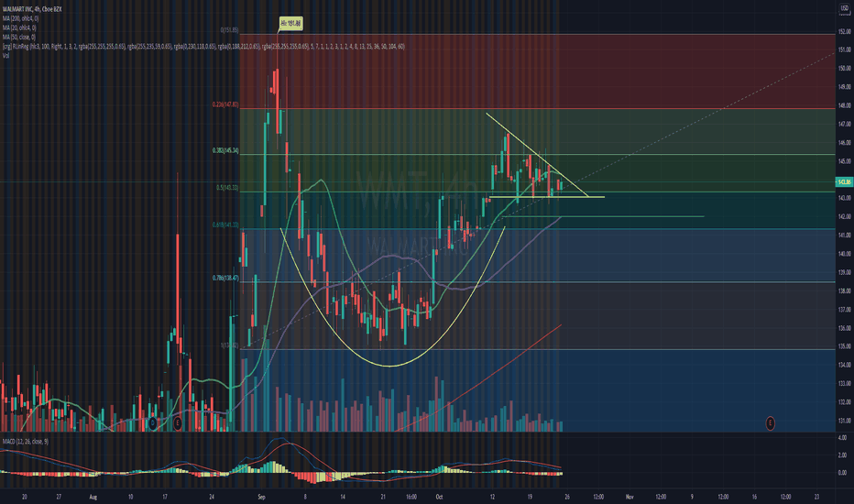Image resolution: width=854 pixels, height=504 pixels.
Task: Click the 4.00 MACD axis label
Action: pos(842,437)
